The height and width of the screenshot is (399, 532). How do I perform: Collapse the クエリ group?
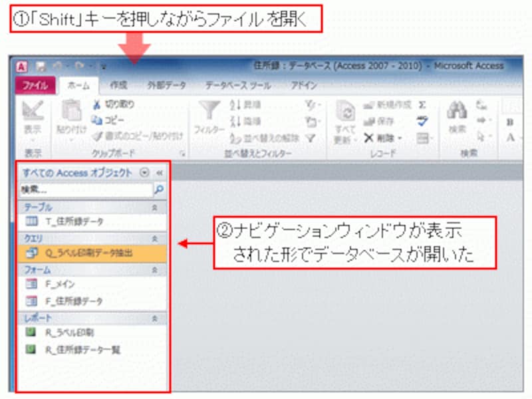[155, 239]
